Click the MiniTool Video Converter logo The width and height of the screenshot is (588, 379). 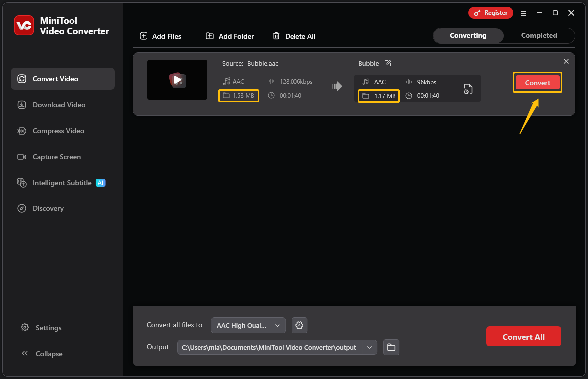(x=24, y=25)
